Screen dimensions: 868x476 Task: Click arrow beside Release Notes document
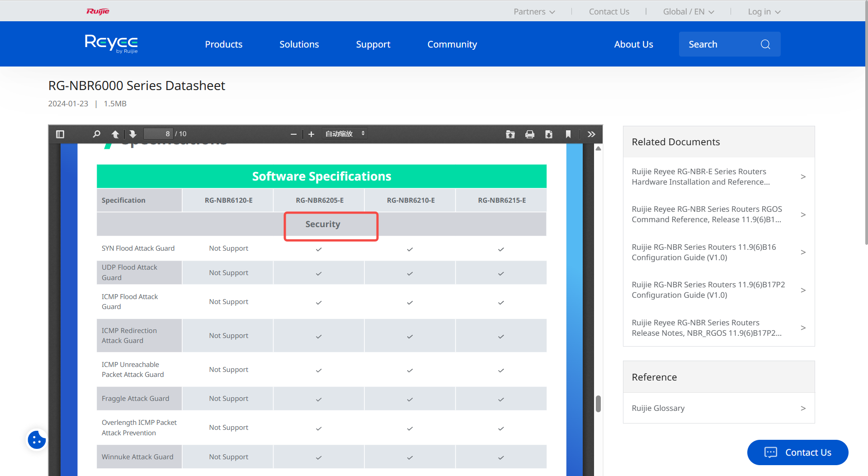click(x=803, y=328)
